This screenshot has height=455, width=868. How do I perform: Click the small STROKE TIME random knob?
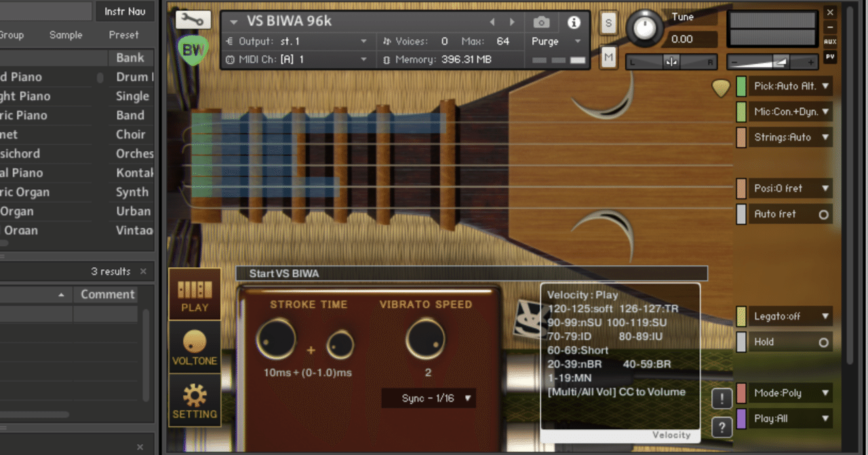coord(340,345)
